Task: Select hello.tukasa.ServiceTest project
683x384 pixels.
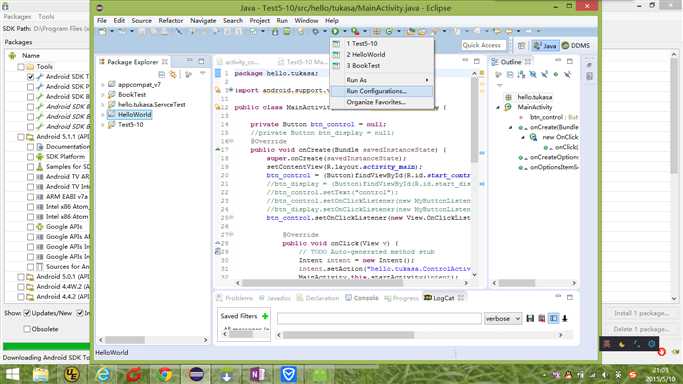Action: pyautogui.click(x=151, y=104)
